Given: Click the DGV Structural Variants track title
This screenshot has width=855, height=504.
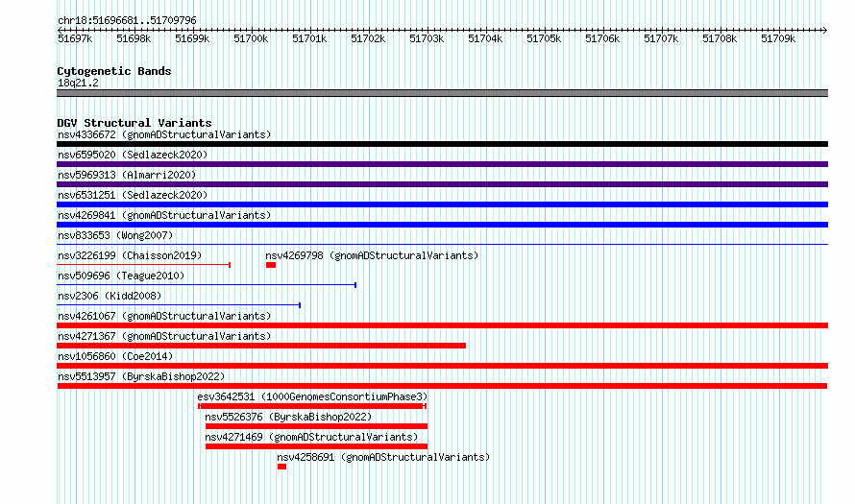Looking at the screenshot, I should pos(134,123).
